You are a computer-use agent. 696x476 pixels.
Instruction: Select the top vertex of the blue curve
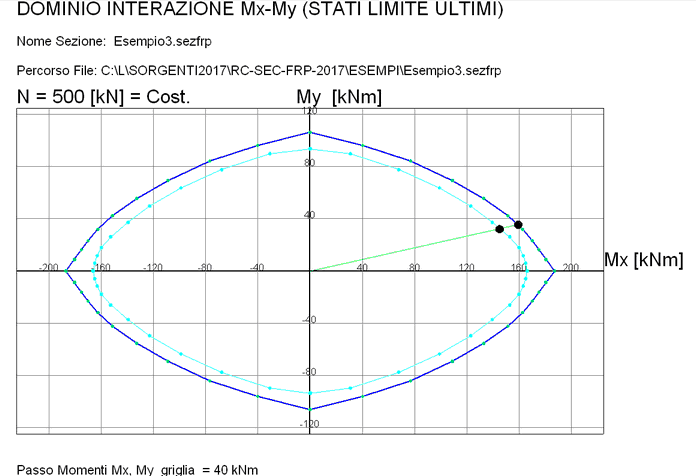[310, 132]
